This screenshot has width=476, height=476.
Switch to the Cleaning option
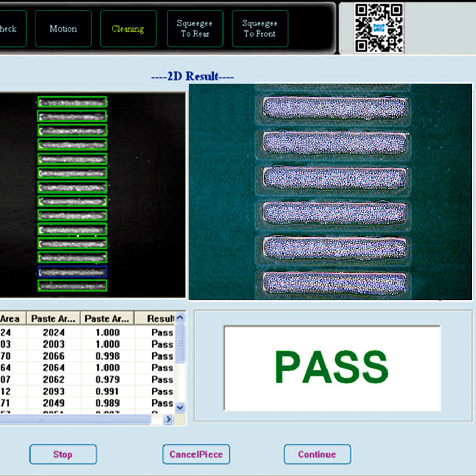pos(128,29)
